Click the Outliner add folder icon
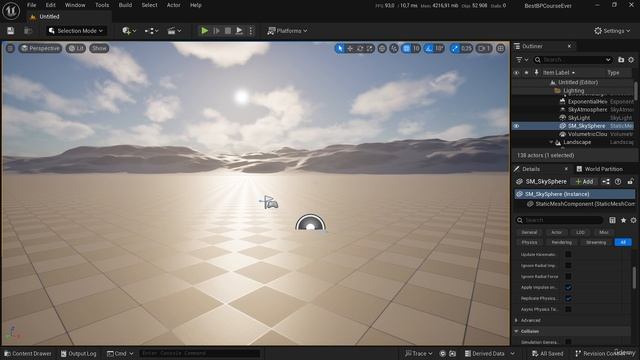 pyautogui.click(x=621, y=60)
